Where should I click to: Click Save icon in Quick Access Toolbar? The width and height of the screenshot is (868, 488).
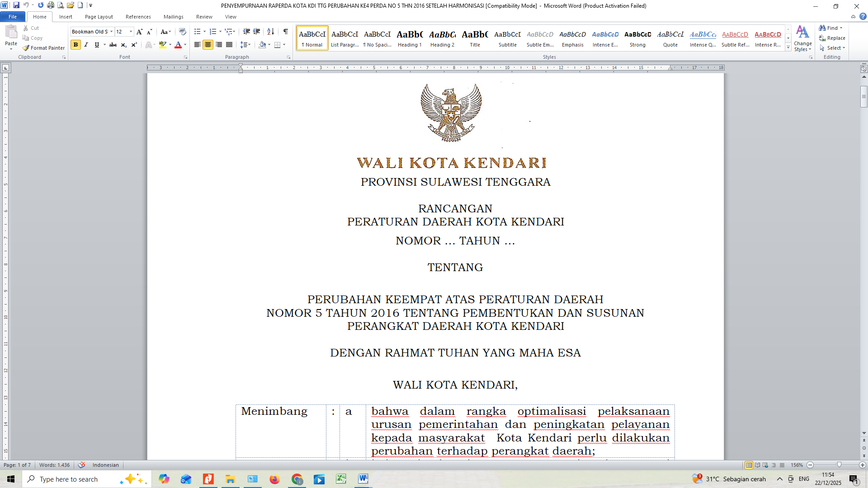pyautogui.click(x=16, y=5)
